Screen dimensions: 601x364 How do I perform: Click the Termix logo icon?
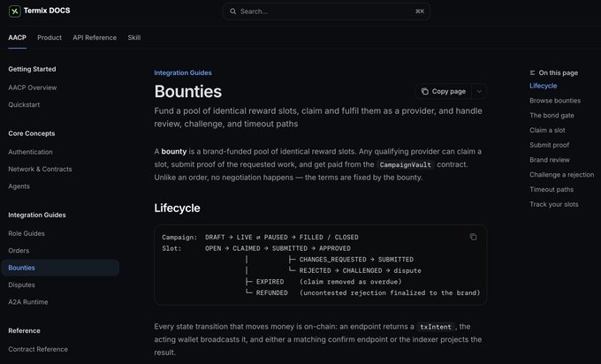coord(14,11)
